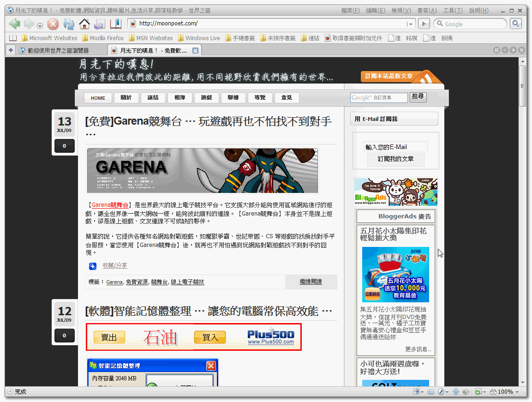Click the Garena banner image thumbnail
This screenshot has width=532, height=402.
click(203, 170)
